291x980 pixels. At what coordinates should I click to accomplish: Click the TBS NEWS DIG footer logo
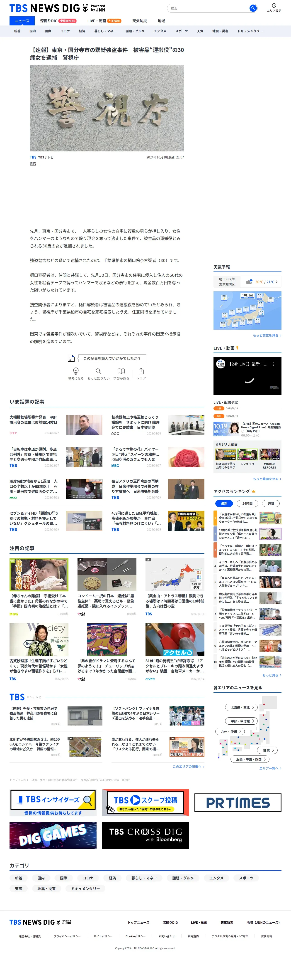(x=40, y=922)
